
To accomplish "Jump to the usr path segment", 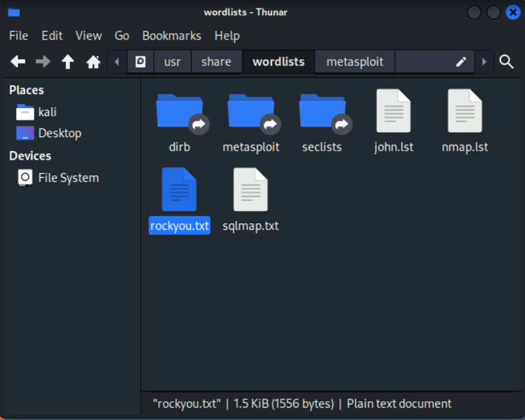I will (x=172, y=62).
